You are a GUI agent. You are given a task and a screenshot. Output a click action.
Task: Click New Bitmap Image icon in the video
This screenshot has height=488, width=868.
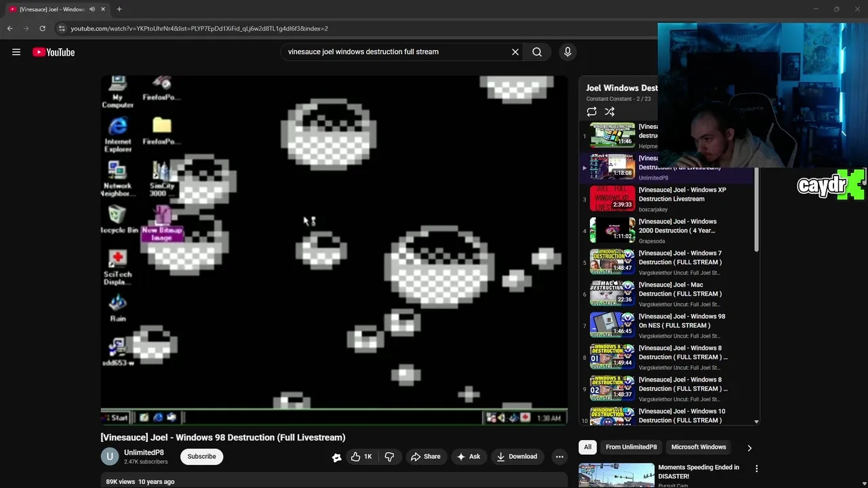click(x=162, y=224)
